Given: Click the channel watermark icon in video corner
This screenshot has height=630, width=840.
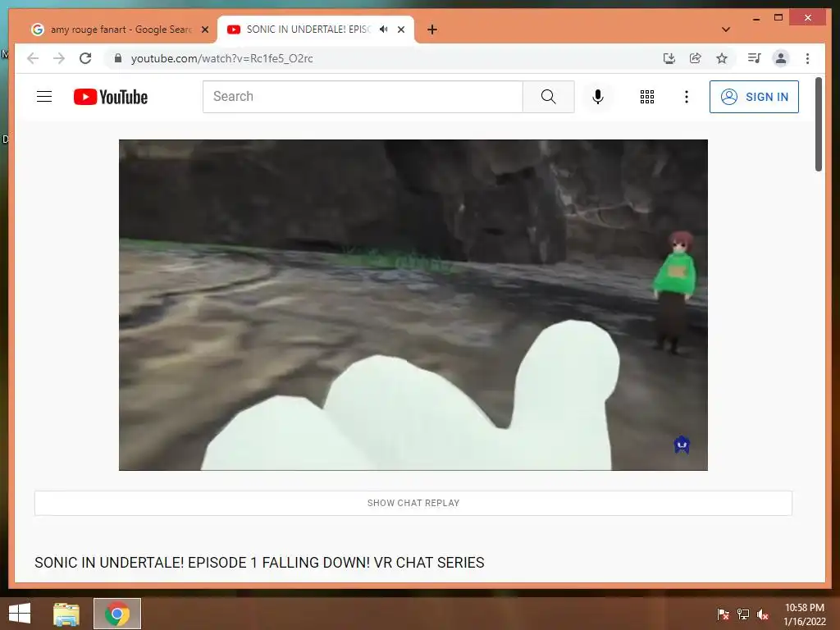Looking at the screenshot, I should point(682,445).
